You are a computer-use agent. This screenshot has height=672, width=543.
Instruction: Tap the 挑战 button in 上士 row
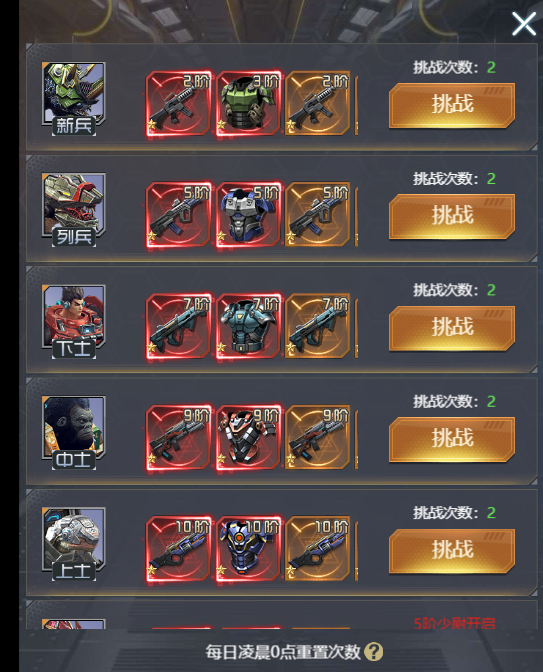(452, 551)
